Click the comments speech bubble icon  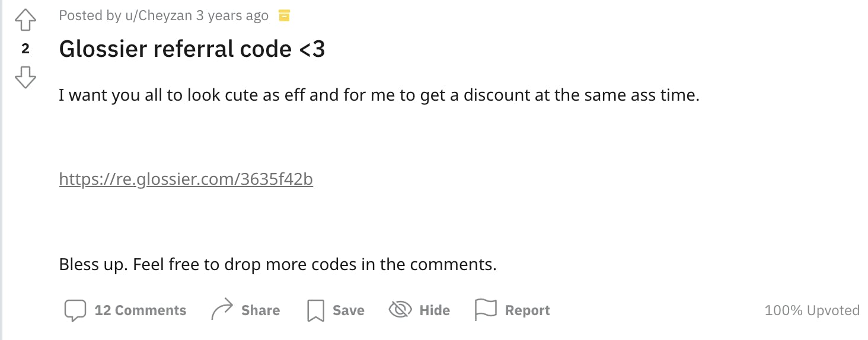click(x=75, y=310)
